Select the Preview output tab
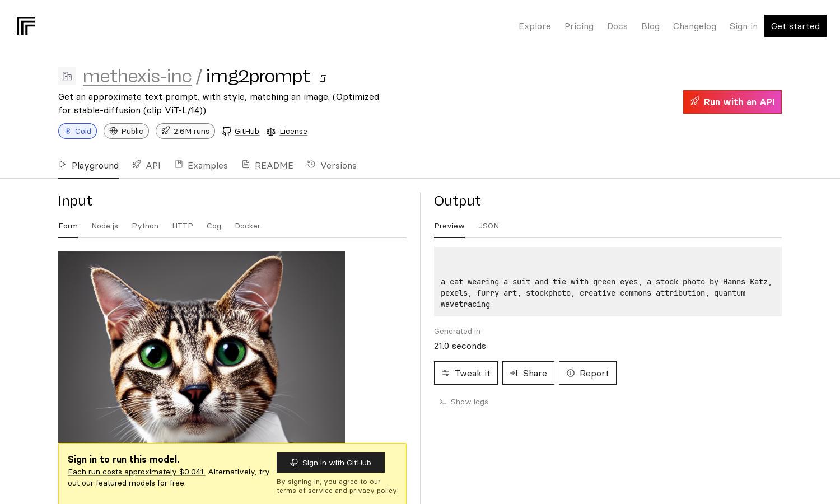Viewport: 840px width, 504px height. (x=449, y=226)
